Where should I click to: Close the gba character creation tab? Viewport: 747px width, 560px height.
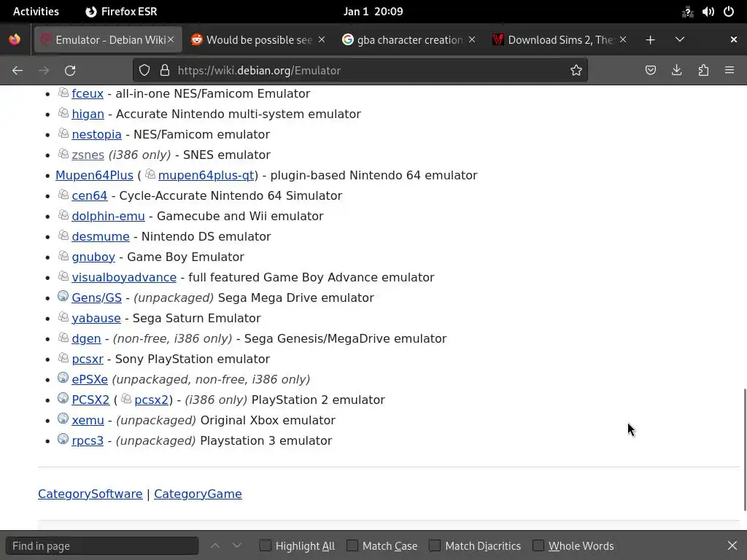(x=472, y=40)
